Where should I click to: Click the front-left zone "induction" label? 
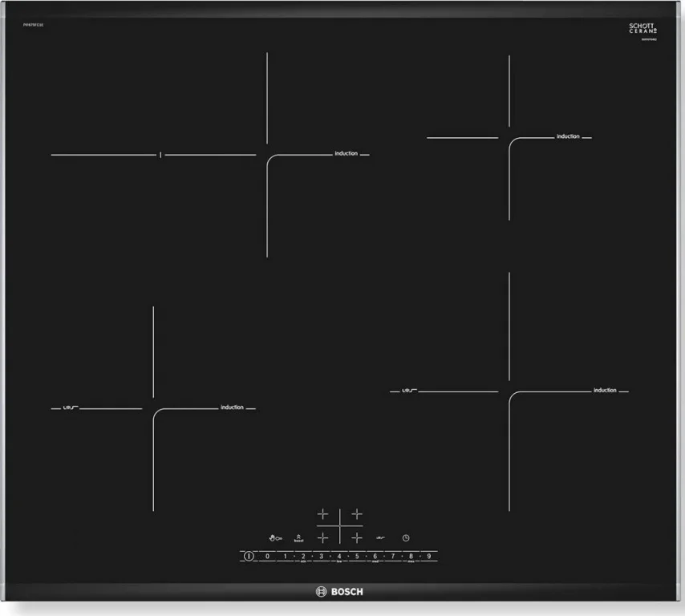232,407
